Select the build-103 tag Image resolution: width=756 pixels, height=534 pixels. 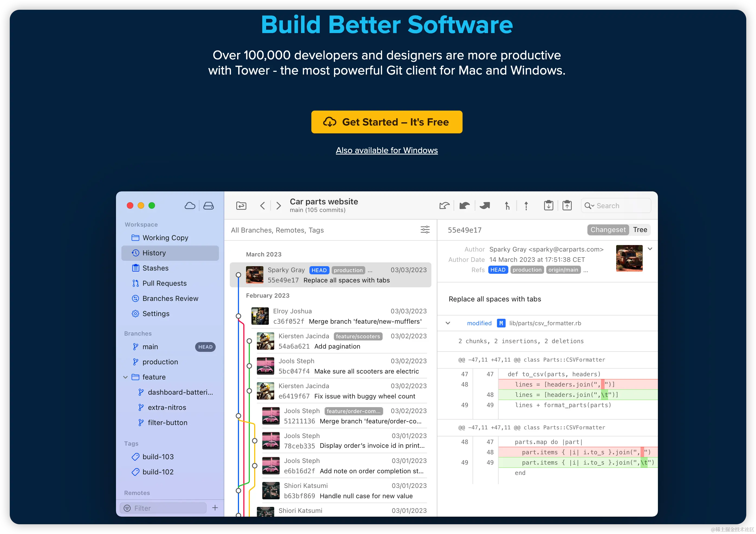pos(170,456)
